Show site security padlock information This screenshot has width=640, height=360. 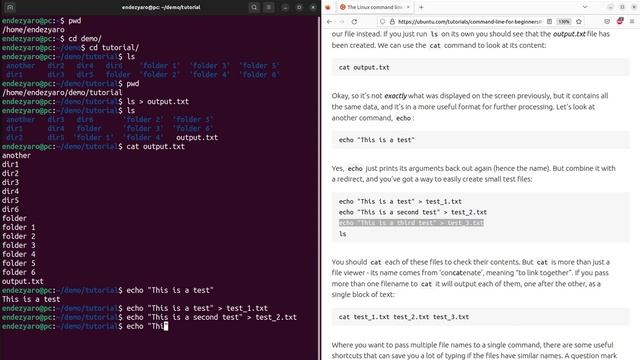(392, 22)
